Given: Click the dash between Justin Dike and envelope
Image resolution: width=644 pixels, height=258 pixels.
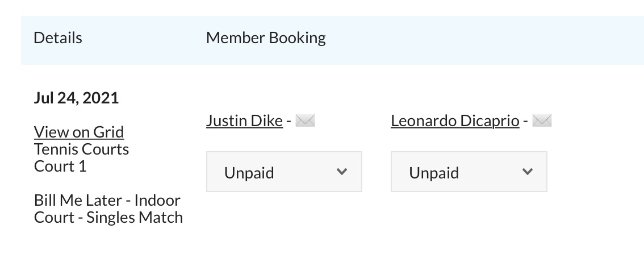Looking at the screenshot, I should pyautogui.click(x=289, y=121).
